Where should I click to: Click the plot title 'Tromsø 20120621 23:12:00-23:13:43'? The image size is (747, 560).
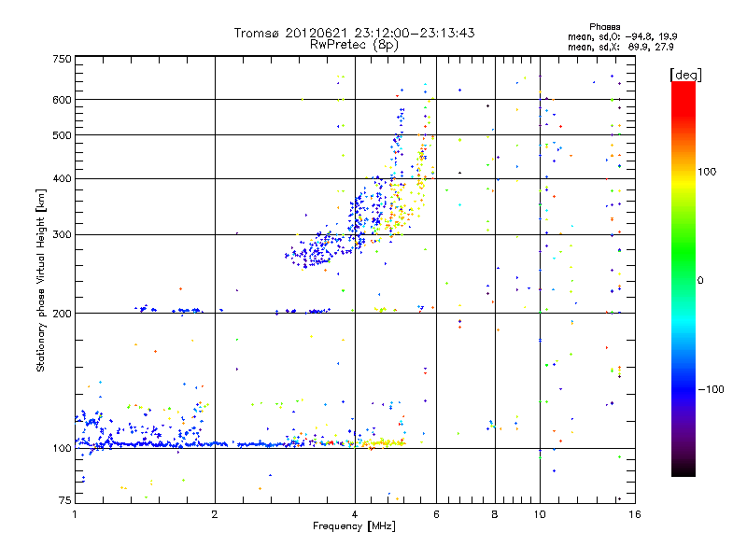pyautogui.click(x=354, y=33)
